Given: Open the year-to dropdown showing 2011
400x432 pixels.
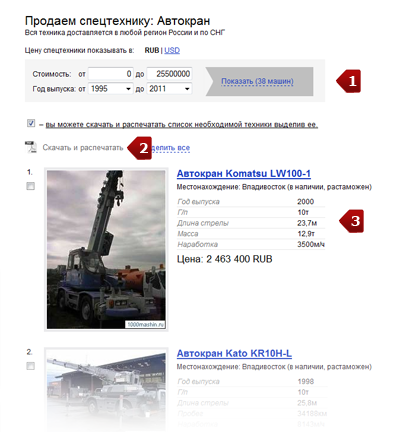Looking at the screenshot, I should tap(169, 89).
